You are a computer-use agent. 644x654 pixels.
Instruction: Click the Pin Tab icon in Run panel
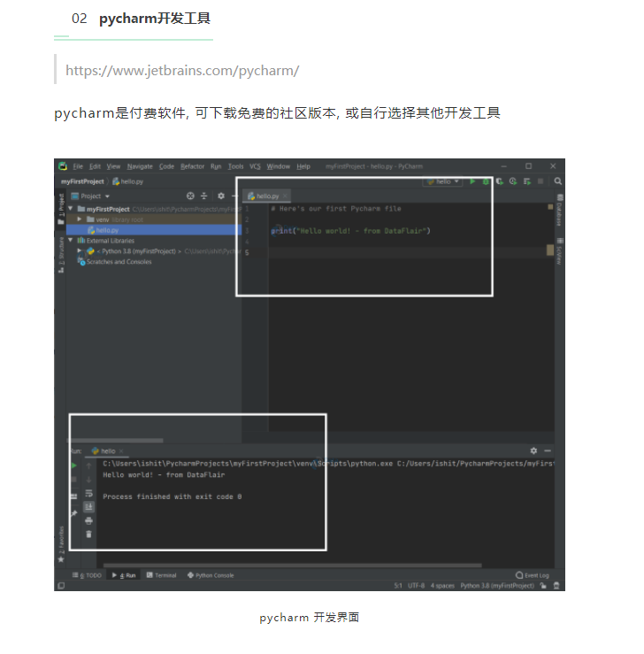[x=73, y=513]
